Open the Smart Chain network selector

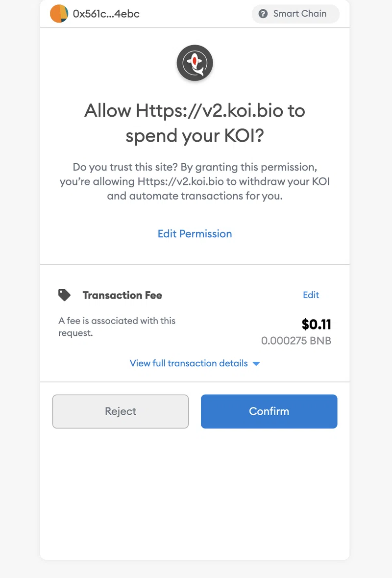[295, 14]
